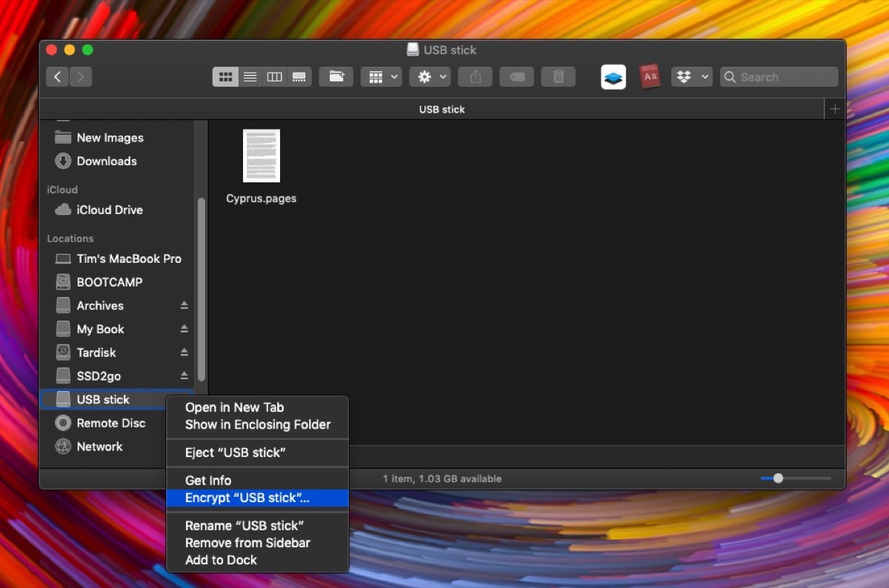This screenshot has height=588, width=889.
Task: Select icon view mode
Action: click(225, 76)
